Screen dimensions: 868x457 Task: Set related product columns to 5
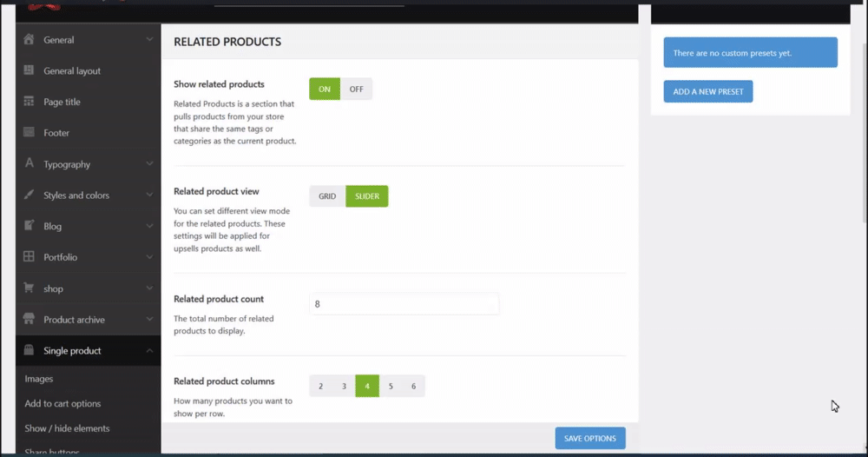[391, 386]
